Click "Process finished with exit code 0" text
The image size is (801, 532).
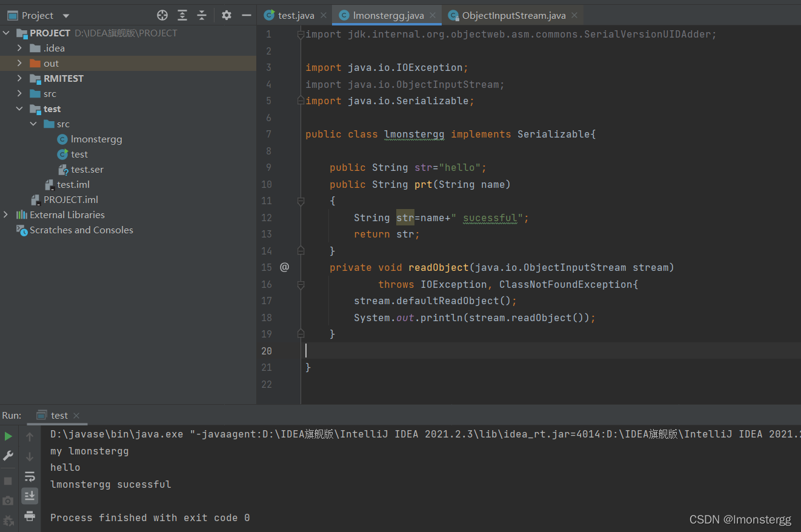pyautogui.click(x=150, y=517)
